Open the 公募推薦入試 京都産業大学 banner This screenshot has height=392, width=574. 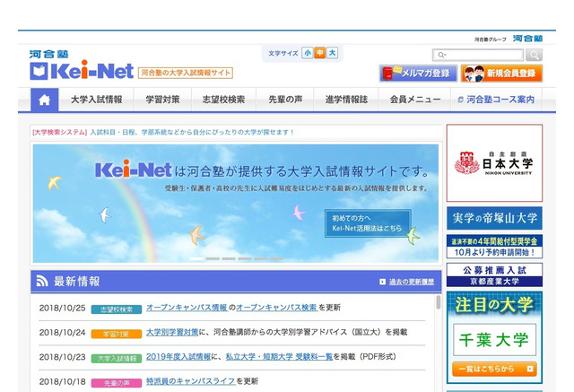pyautogui.click(x=494, y=274)
